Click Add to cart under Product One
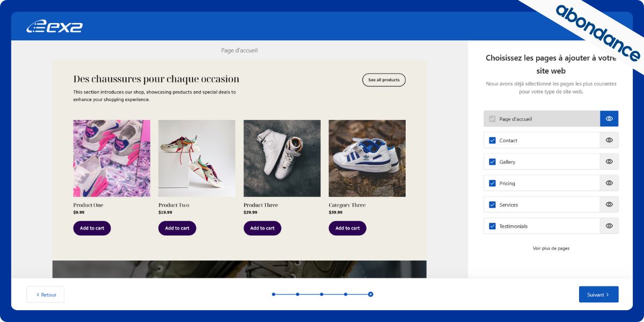Screen dimensions: 644x322 [92, 228]
